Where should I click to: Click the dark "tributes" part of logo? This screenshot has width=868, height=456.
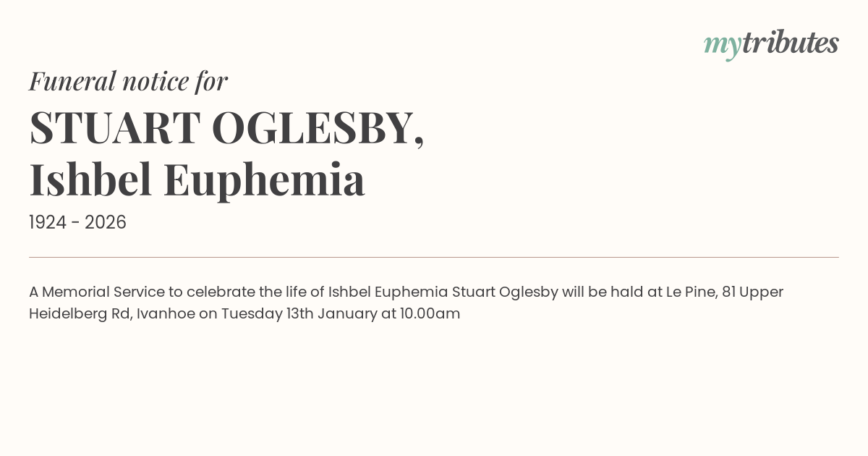[790, 43]
